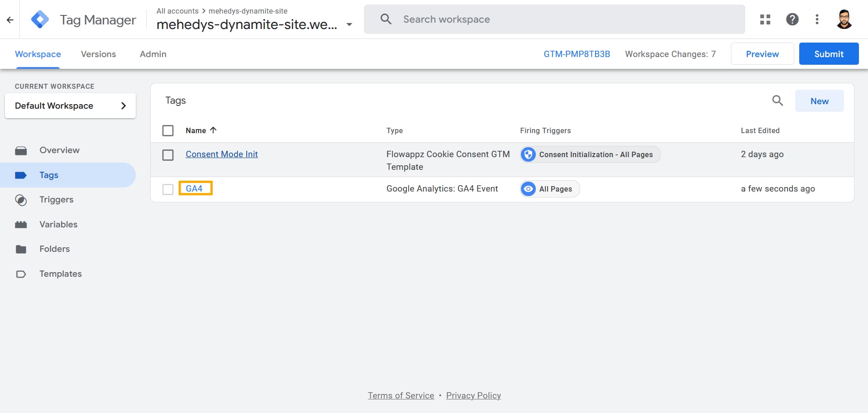Screen dimensions: 868x413
Task: Click the search icon in the Tags panel
Action: coord(777,101)
